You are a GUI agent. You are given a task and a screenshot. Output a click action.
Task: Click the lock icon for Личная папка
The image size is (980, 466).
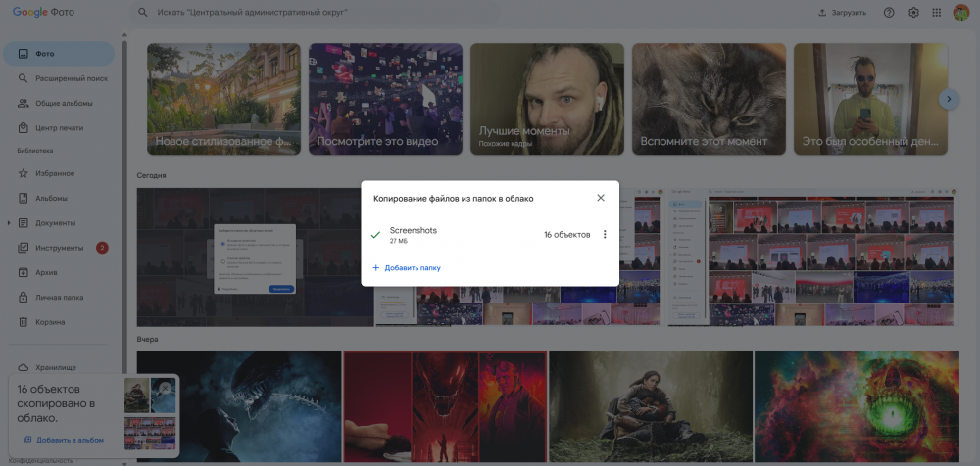24,298
